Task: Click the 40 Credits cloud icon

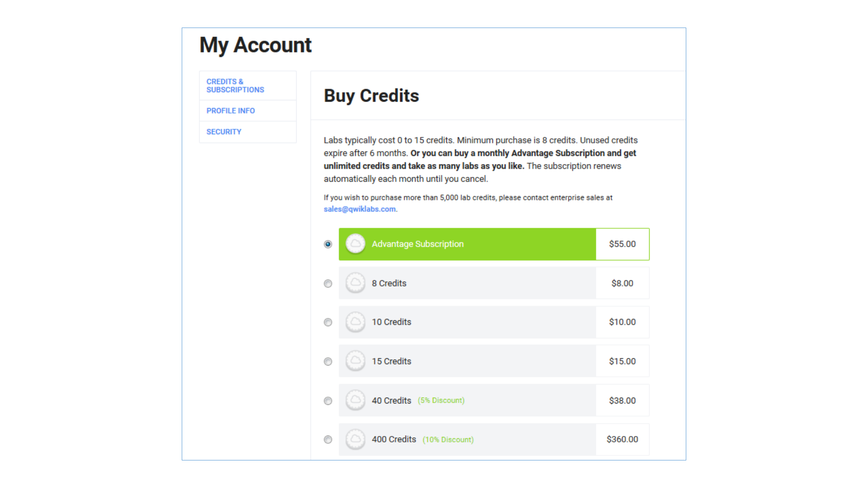Action: [x=355, y=400]
